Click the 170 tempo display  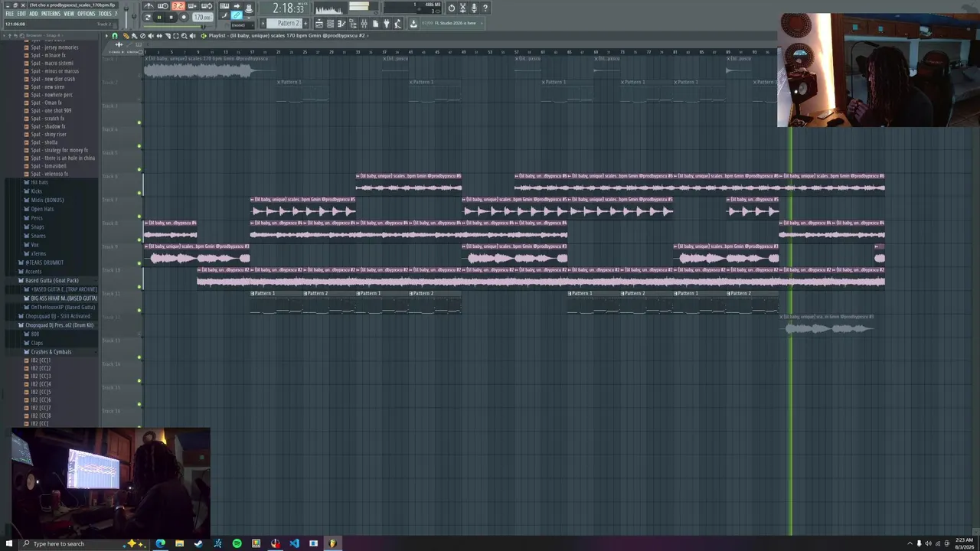pos(202,17)
